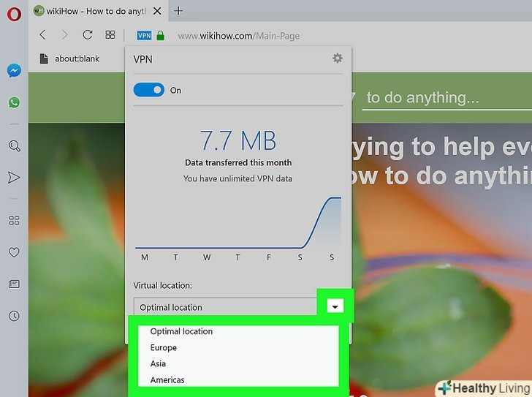Open VPN settings gear icon

click(337, 58)
